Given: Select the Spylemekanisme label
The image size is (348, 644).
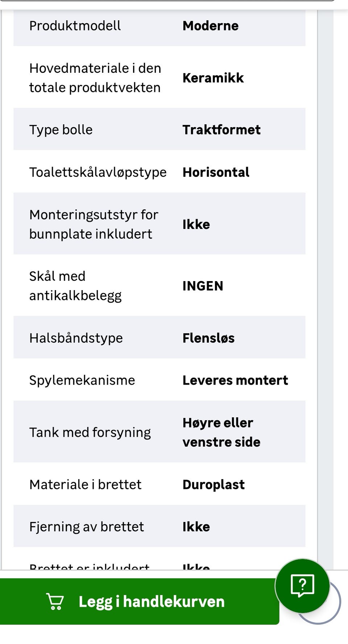Looking at the screenshot, I should click(82, 380).
